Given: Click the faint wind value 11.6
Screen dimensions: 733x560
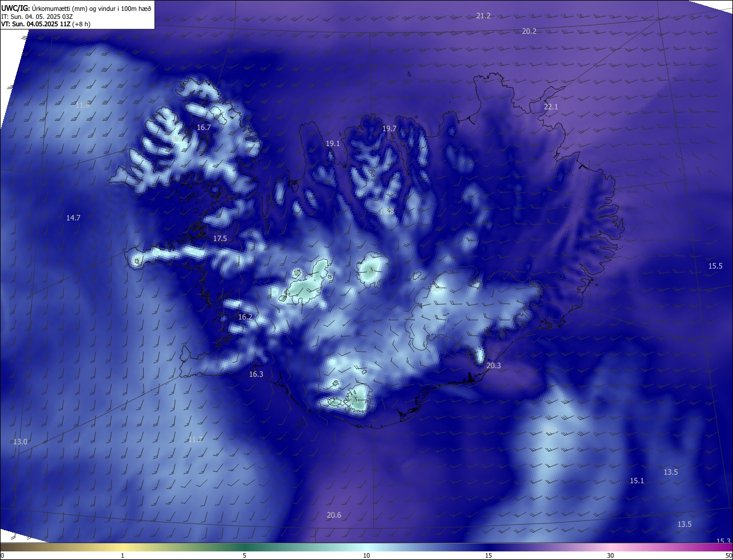Looking at the screenshot, I should click(82, 105).
